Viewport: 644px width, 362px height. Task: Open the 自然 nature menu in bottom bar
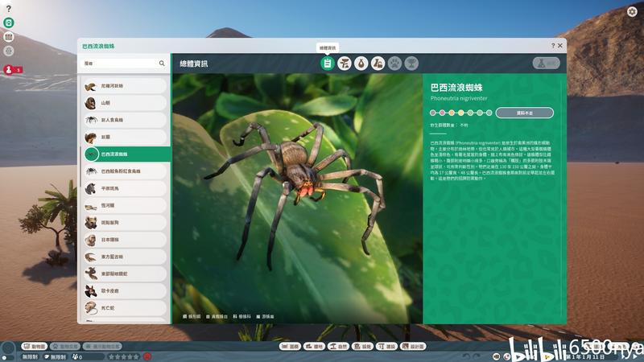(x=337, y=347)
